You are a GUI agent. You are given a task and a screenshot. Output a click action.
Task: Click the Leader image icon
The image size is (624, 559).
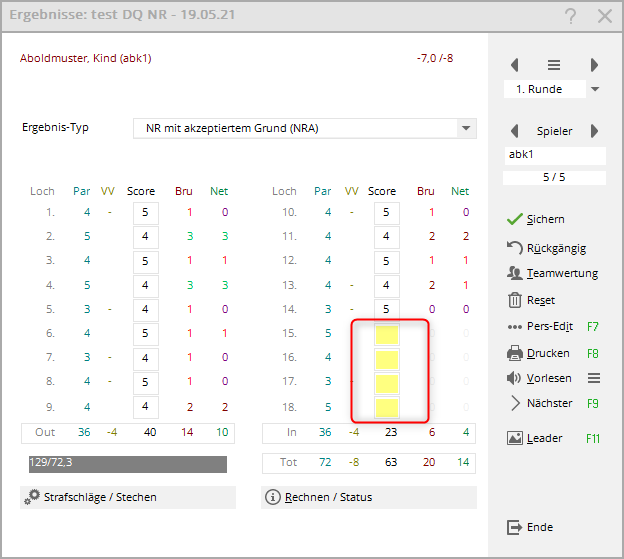click(515, 438)
